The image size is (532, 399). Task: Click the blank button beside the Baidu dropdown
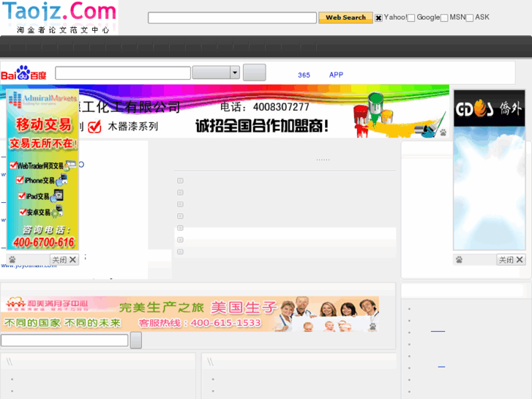[x=255, y=72]
